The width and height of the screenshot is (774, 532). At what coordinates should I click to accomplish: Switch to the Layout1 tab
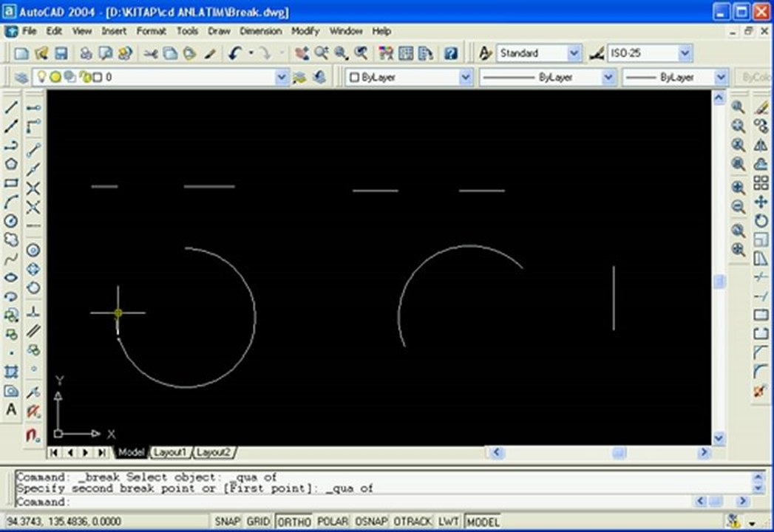click(170, 452)
